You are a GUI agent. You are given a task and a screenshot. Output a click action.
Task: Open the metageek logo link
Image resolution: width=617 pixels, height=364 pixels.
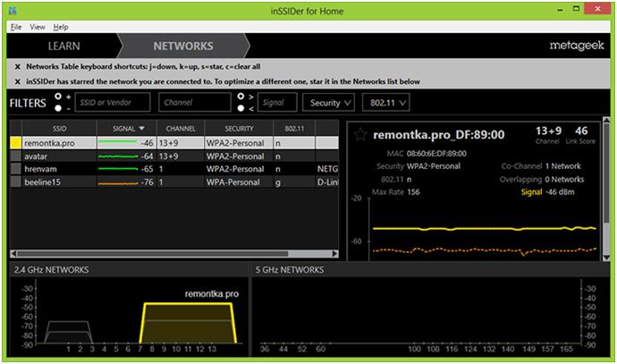point(577,46)
